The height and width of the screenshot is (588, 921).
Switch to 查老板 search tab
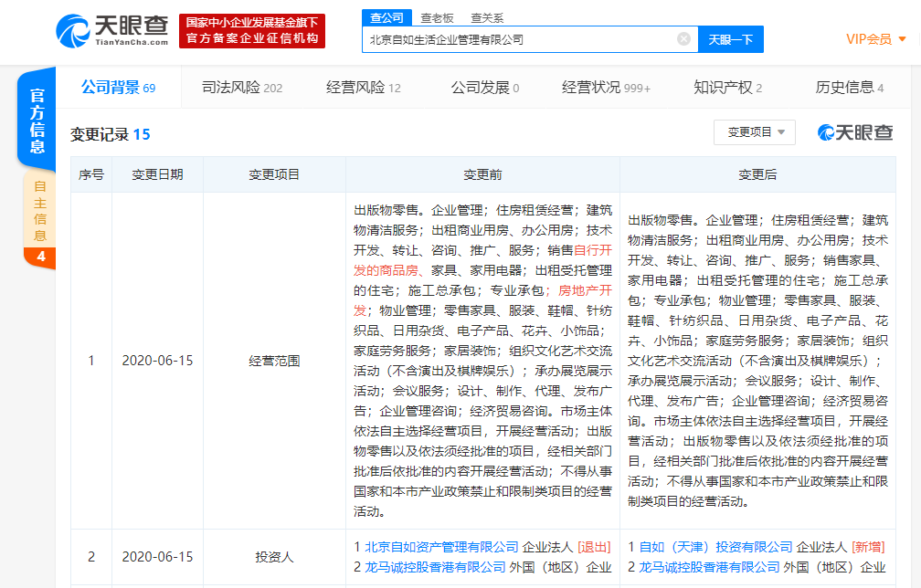[437, 17]
